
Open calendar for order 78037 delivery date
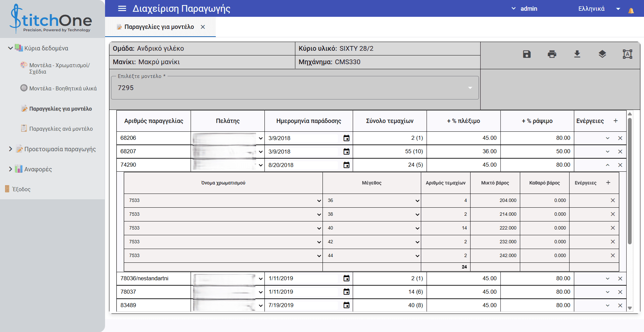(347, 292)
